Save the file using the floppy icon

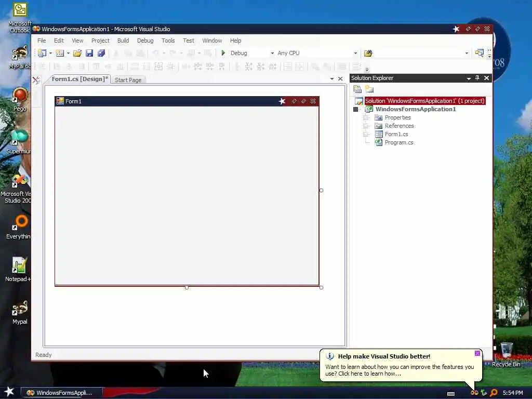(89, 53)
